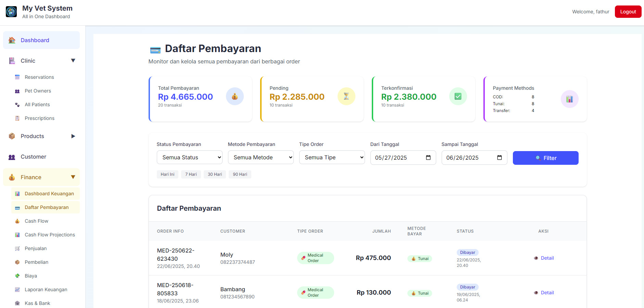Viewport: 644px width, 308px height.
Task: Click the Pembelian package icon
Action: 17,262
